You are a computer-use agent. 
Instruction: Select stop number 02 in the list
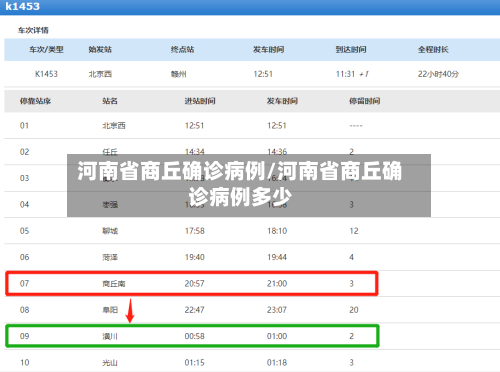tap(24, 152)
